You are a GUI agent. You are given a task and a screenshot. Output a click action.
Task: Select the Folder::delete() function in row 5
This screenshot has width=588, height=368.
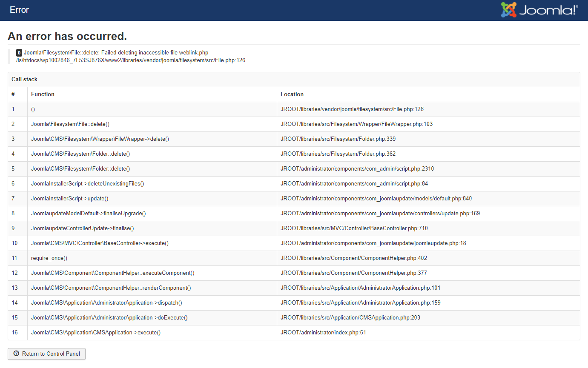[152, 169]
